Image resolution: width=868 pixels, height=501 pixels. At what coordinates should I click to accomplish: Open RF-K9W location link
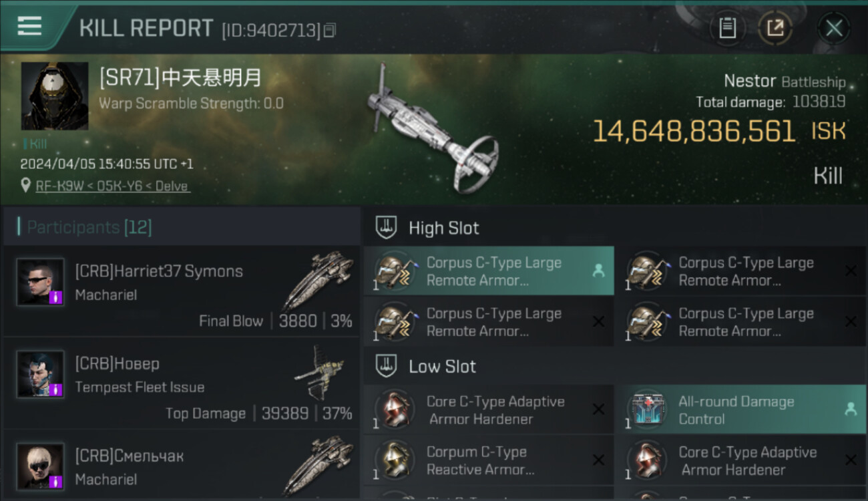pos(113,186)
